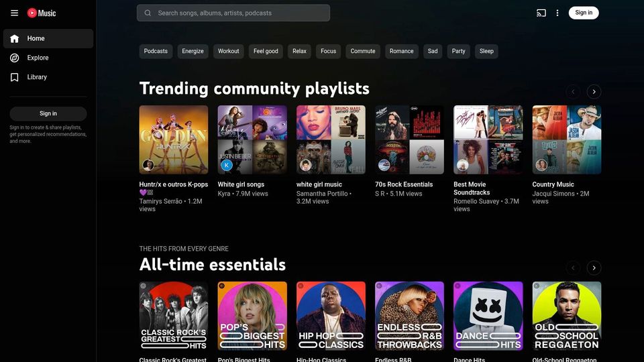The image size is (644, 362).
Task: Open White girl songs playlist cover
Action: (252, 140)
